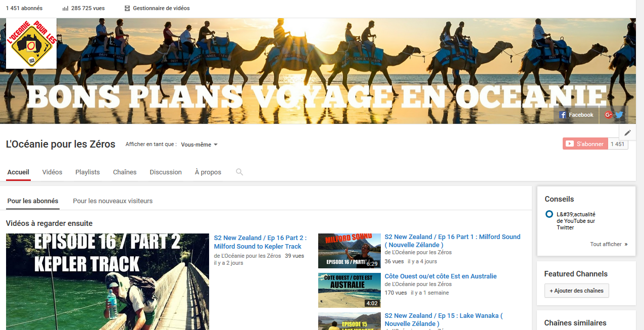Switch to the Vidéos tab
Viewport: 644px width, 330px height.
52,172
